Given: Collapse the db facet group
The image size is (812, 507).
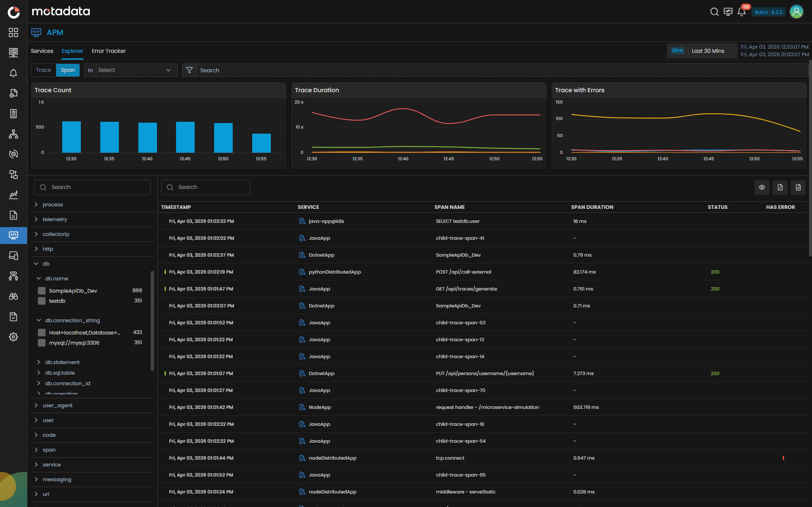Looking at the screenshot, I should (x=36, y=263).
